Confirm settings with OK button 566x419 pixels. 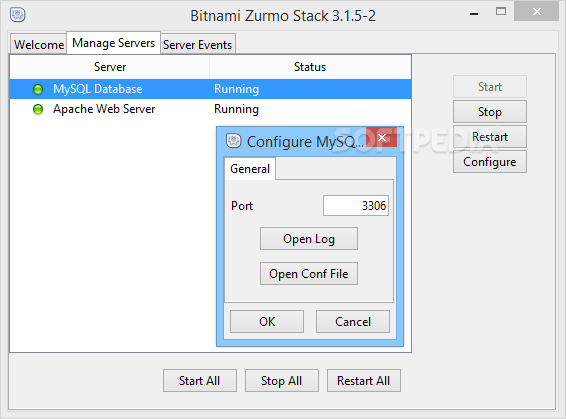(267, 322)
